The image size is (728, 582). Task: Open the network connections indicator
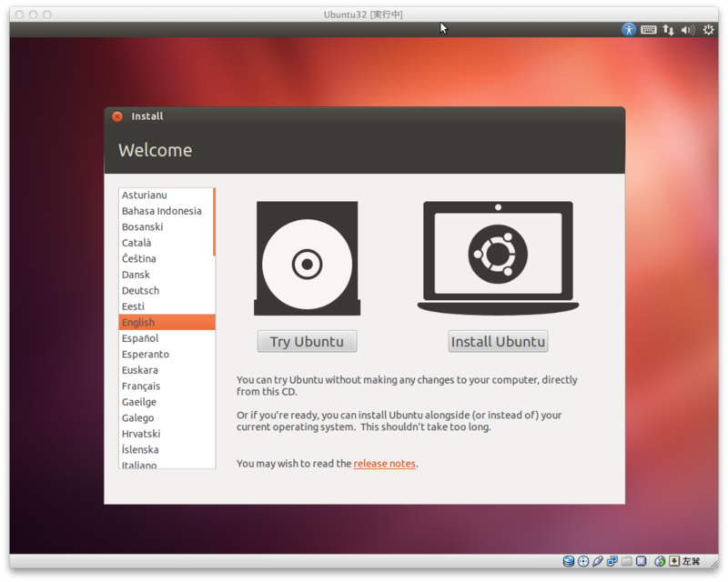tap(668, 30)
